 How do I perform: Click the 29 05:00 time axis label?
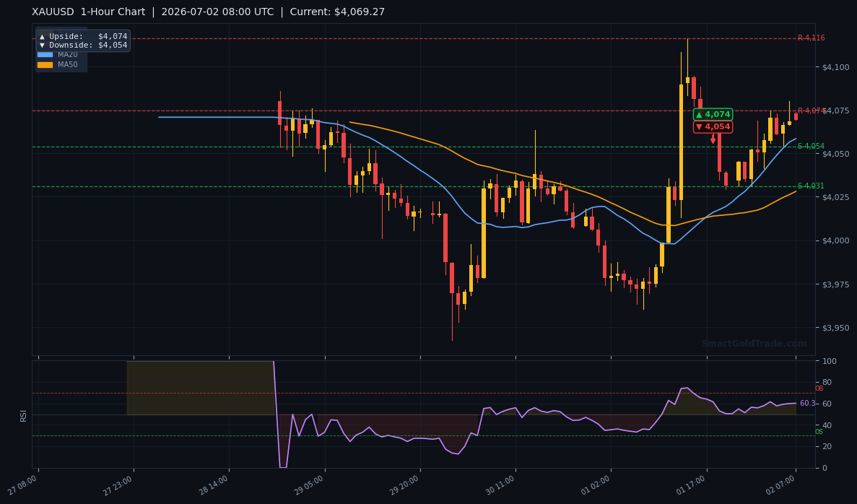pyautogui.click(x=309, y=485)
